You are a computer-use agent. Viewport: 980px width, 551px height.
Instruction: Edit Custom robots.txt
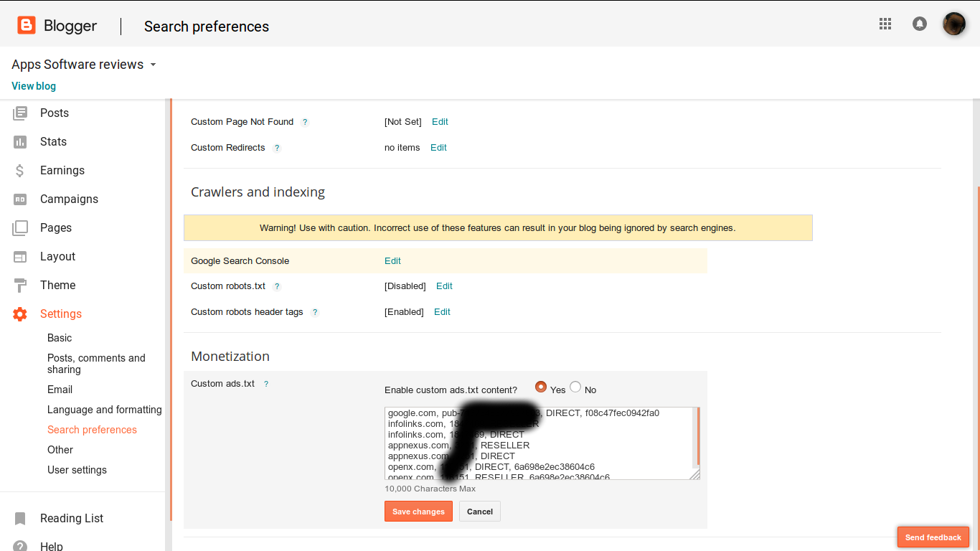[444, 286]
